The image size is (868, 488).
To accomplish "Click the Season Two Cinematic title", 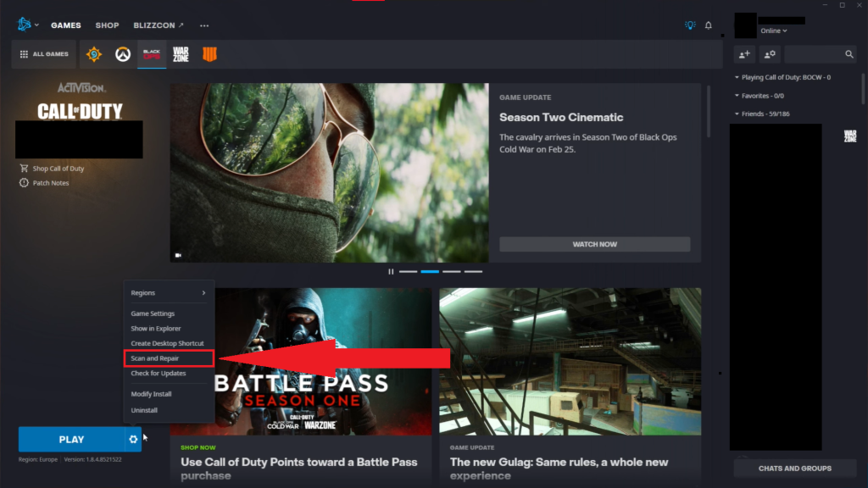I will coord(561,117).
